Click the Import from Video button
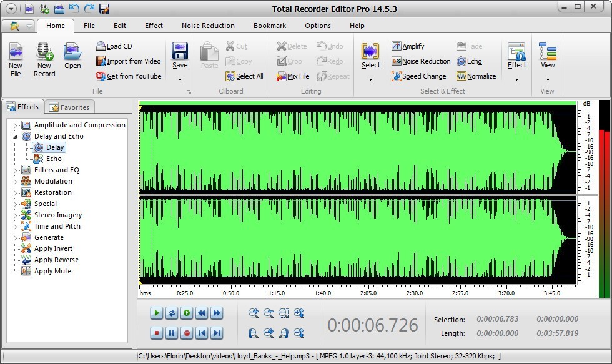612x364 pixels. coord(128,61)
